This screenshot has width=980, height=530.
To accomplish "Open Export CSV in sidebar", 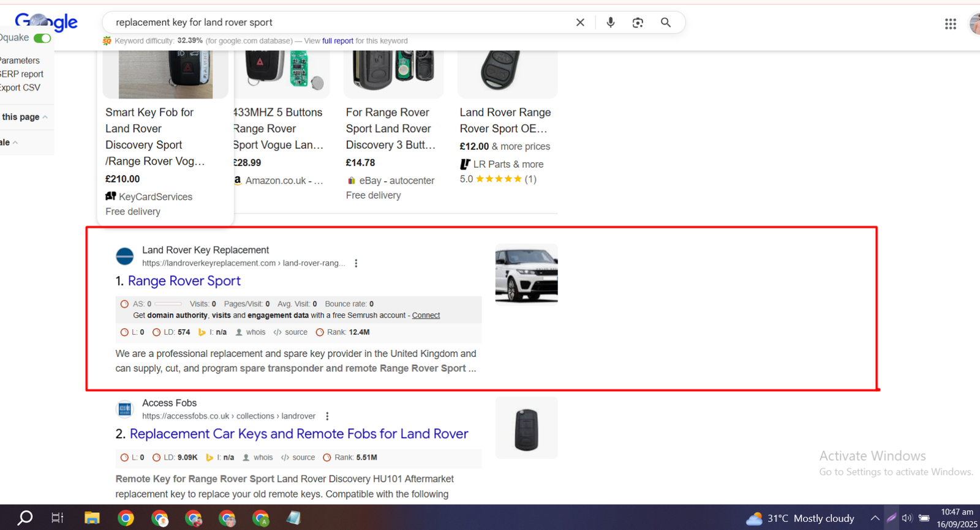I will pos(20,88).
